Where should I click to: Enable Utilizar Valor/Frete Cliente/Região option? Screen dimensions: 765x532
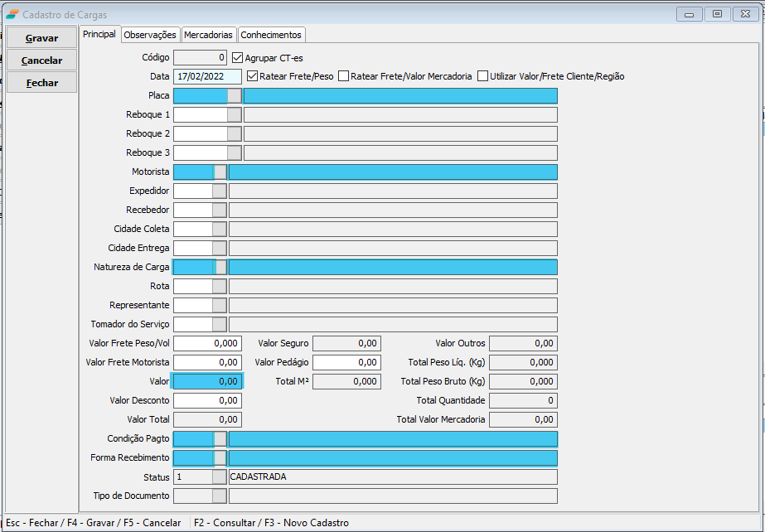(483, 76)
